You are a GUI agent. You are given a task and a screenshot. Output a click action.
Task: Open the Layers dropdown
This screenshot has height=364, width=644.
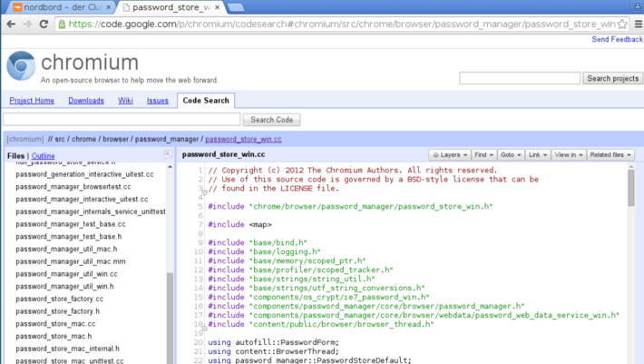(x=450, y=155)
